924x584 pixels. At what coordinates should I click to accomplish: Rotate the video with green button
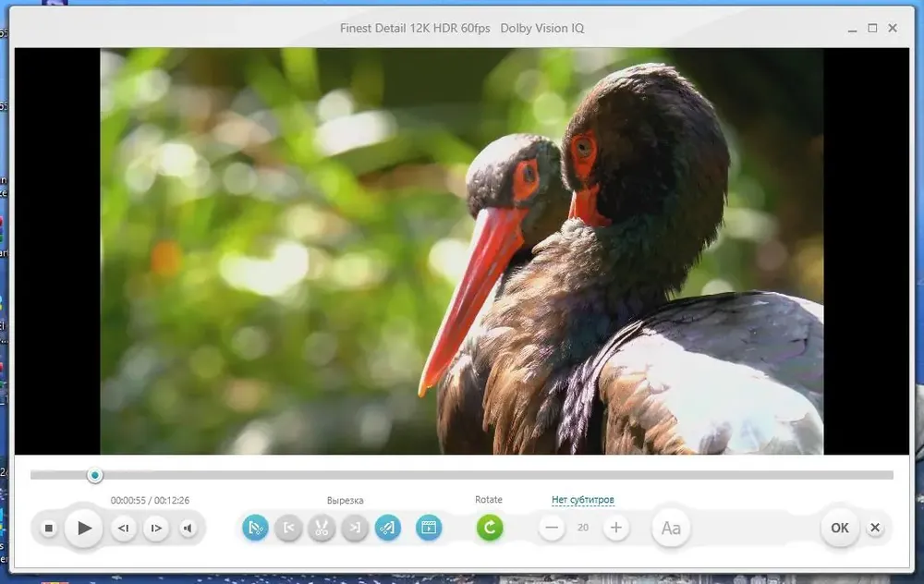490,528
